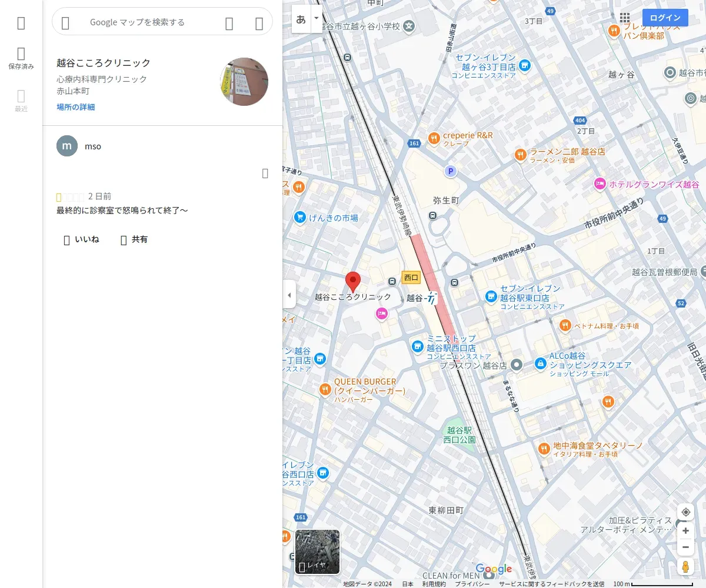Open the 保存済み saved places icon

pos(21,58)
